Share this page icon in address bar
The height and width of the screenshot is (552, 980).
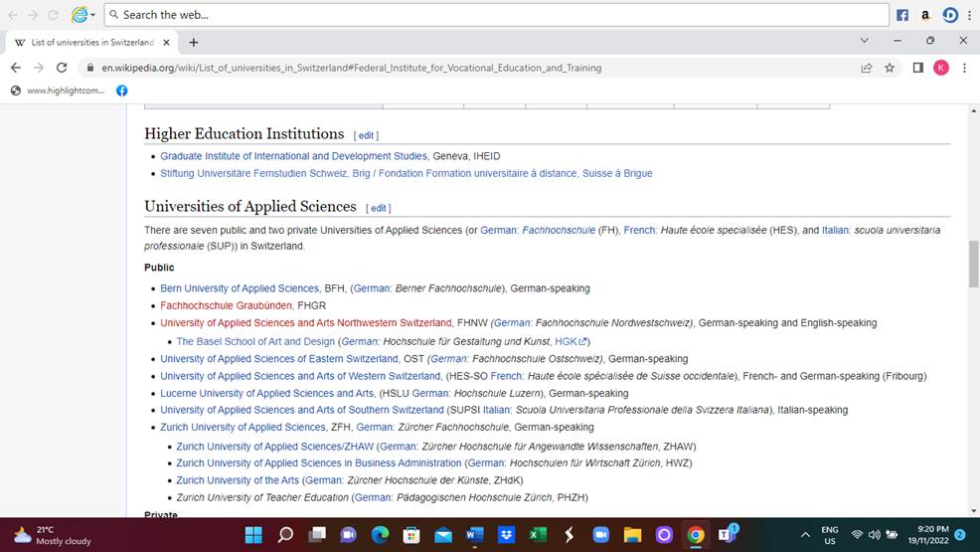tap(867, 68)
